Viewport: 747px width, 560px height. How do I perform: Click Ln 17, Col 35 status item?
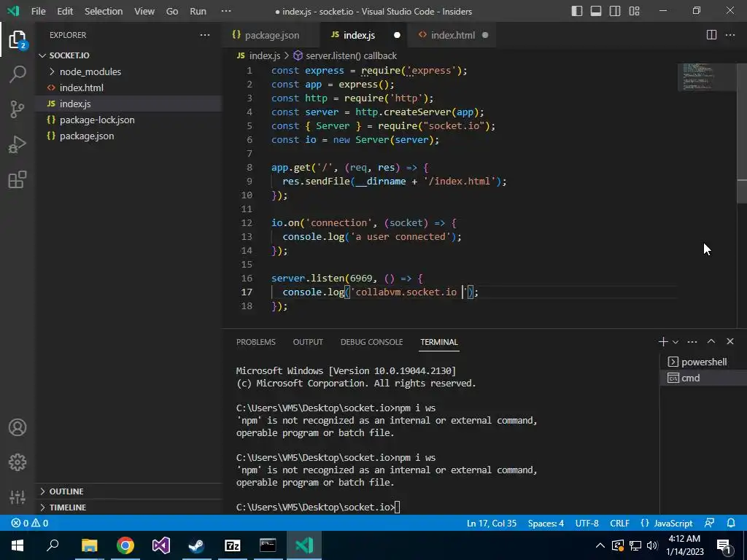point(491,523)
